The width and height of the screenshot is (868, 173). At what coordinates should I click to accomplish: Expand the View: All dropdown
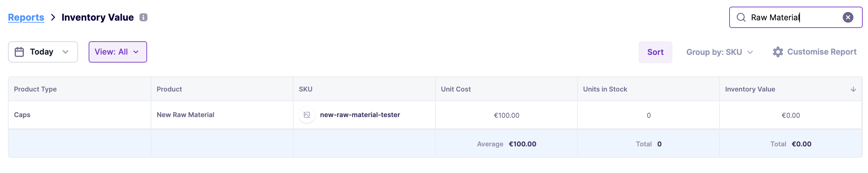point(118,52)
